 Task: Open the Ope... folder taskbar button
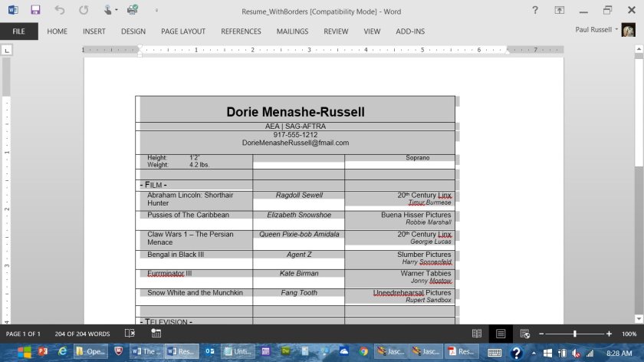pos(90,352)
